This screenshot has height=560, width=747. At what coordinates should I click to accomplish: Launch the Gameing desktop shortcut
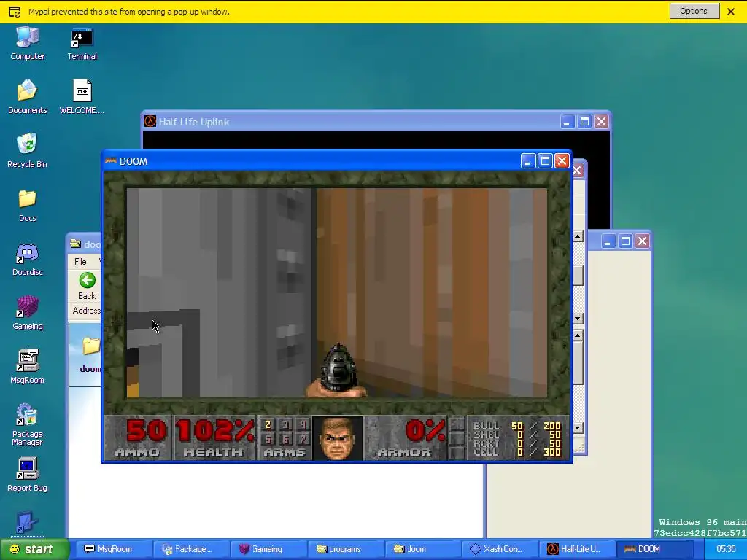(x=27, y=313)
